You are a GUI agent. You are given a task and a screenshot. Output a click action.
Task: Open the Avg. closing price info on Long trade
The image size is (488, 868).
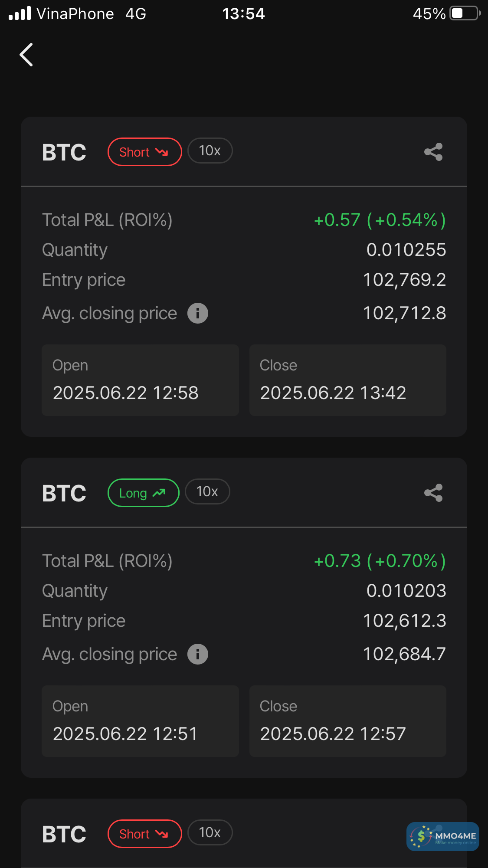click(198, 654)
